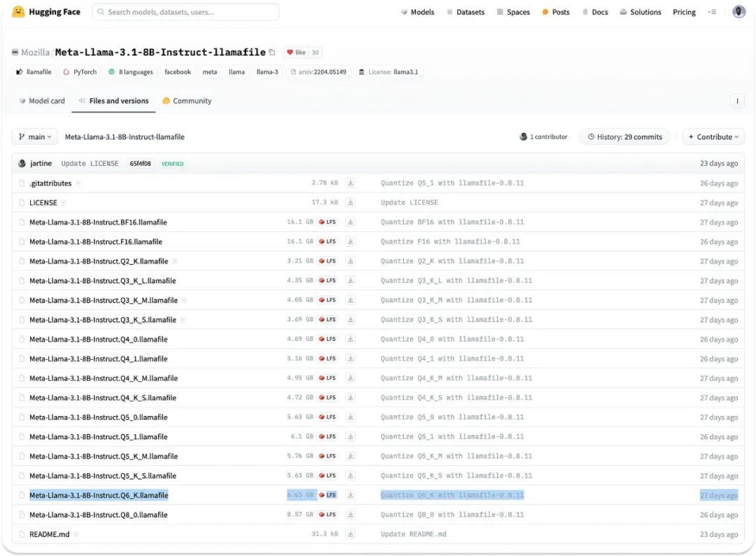This screenshot has width=756, height=556.
Task: Download the Q4_K_M.llamafile
Action: point(351,378)
